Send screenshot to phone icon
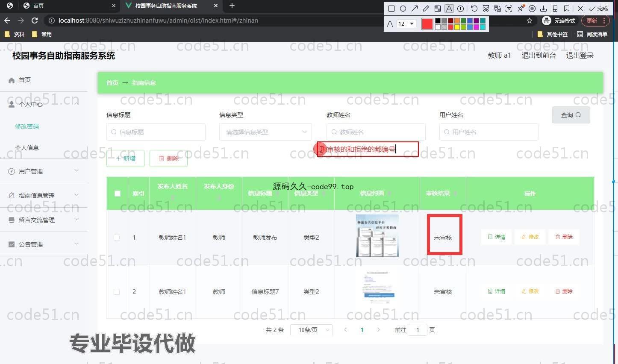This screenshot has width=618, height=364. coord(555,8)
